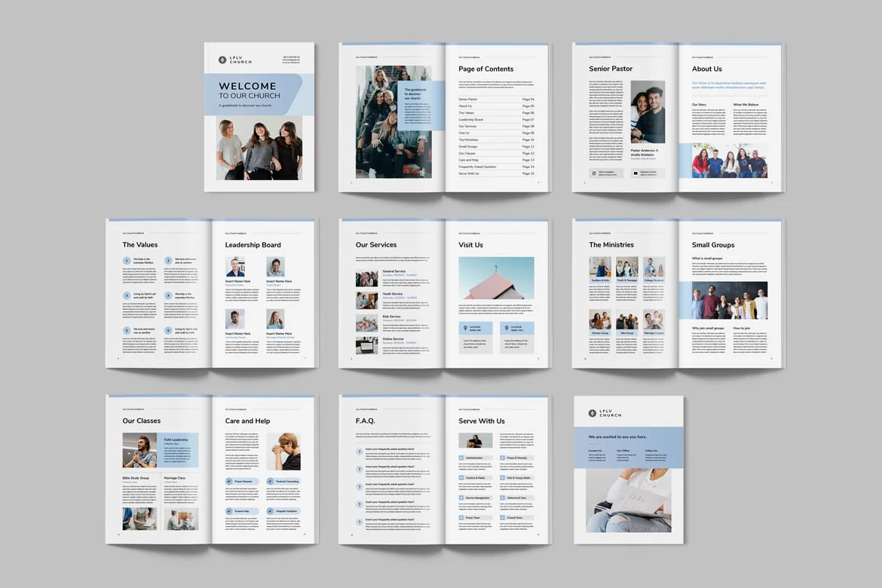This screenshot has width=882, height=588.
Task: Click the 'Women Group' ministry photo
Action: tap(600, 319)
